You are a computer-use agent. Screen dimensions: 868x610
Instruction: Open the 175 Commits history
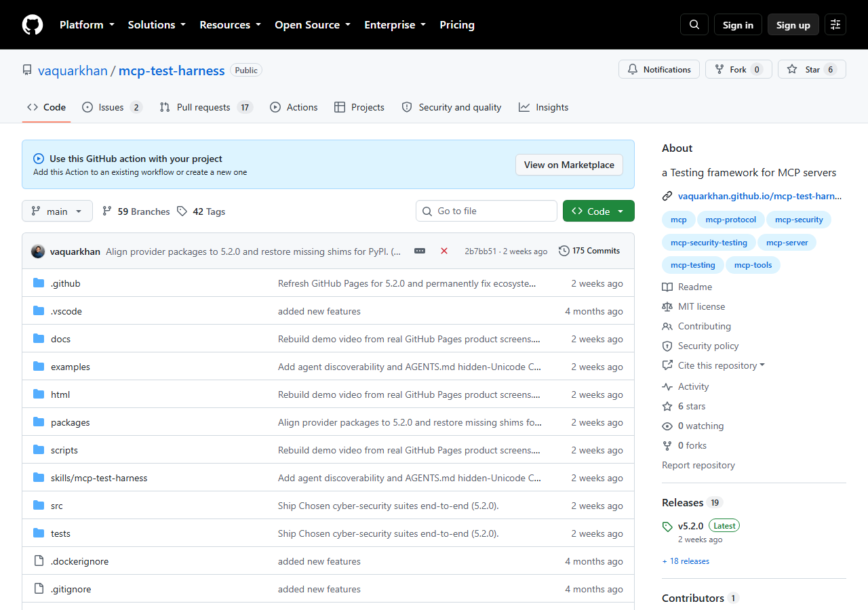[x=589, y=251]
